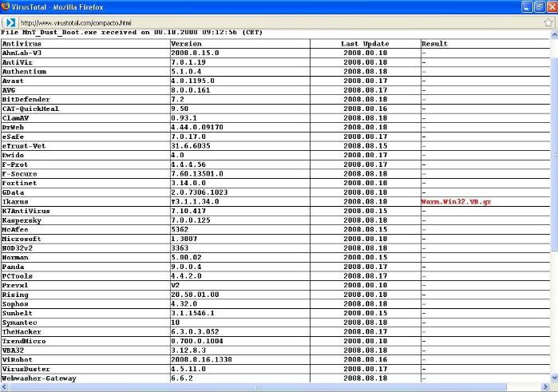Click the Fortinet row name
558x392 pixels.
(19, 183)
